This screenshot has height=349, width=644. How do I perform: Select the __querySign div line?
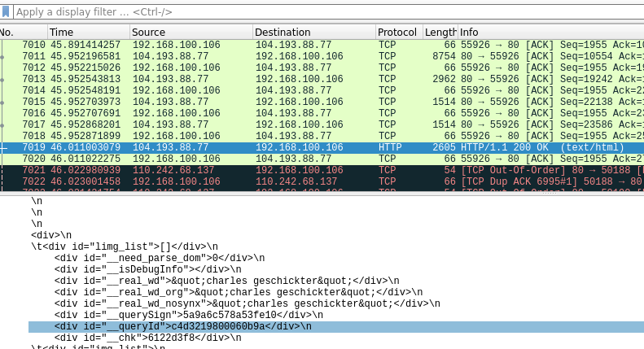pyautogui.click(x=189, y=316)
